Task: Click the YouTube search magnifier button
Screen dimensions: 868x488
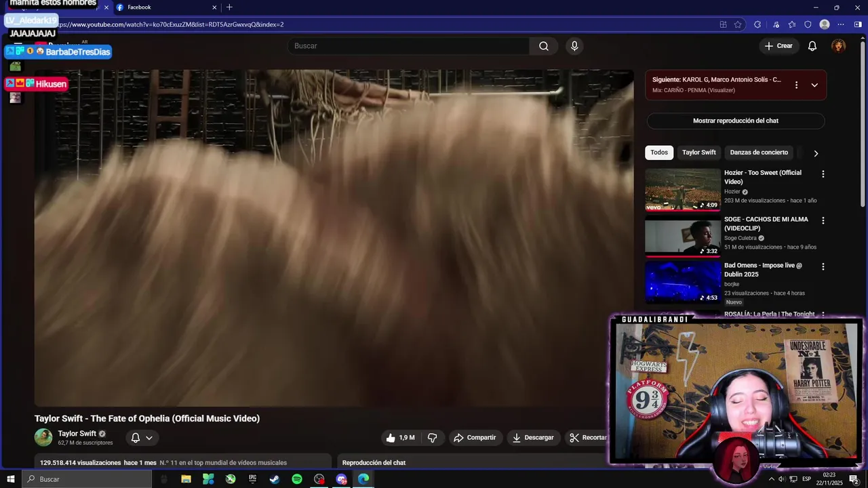Action: pyautogui.click(x=543, y=46)
